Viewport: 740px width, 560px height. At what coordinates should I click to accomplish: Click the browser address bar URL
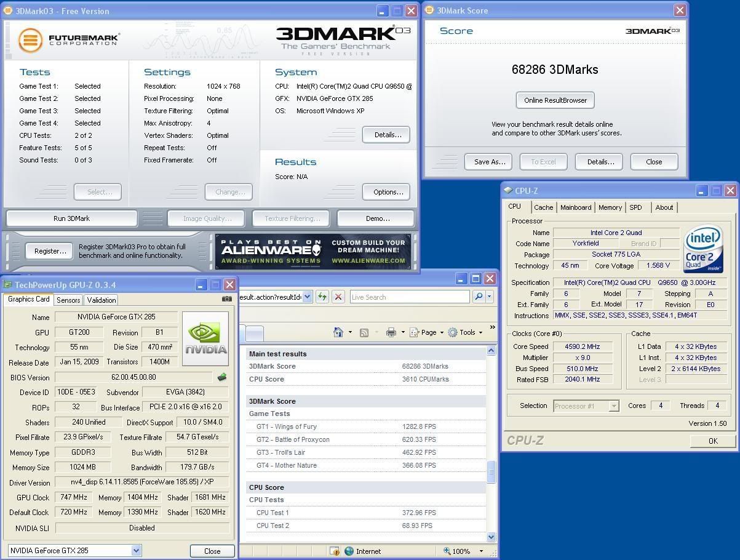point(270,297)
